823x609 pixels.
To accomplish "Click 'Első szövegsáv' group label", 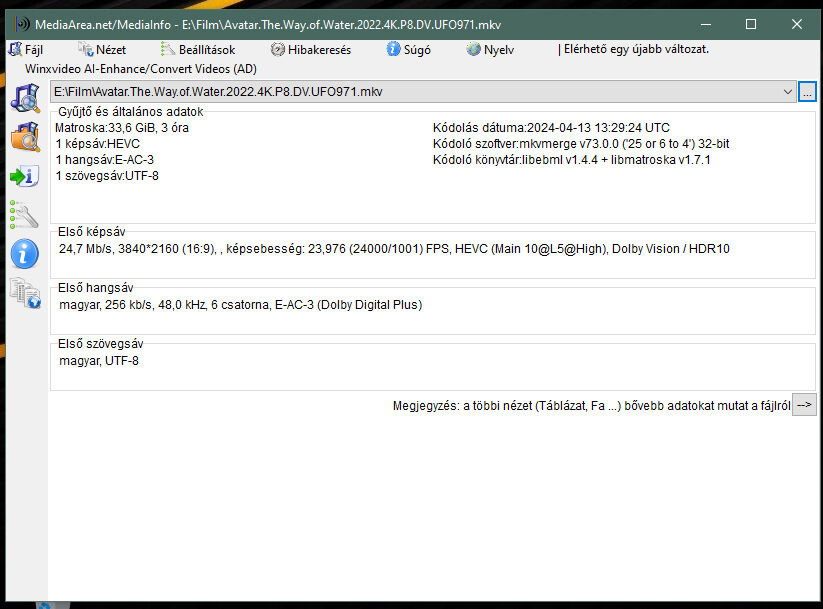I will (x=100, y=344).
